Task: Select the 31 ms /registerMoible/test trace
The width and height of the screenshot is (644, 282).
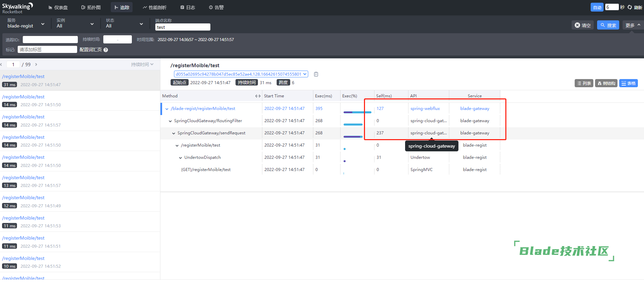Action: click(80, 80)
